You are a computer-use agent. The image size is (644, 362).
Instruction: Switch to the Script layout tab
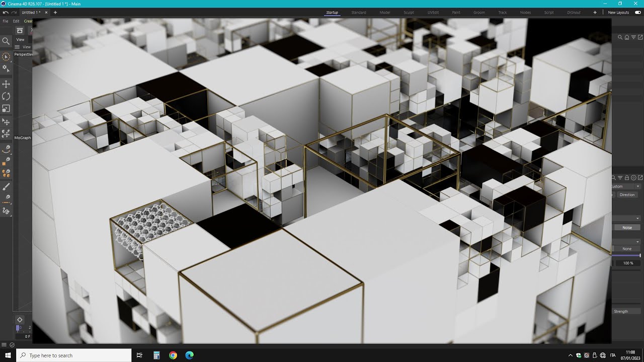549,13
